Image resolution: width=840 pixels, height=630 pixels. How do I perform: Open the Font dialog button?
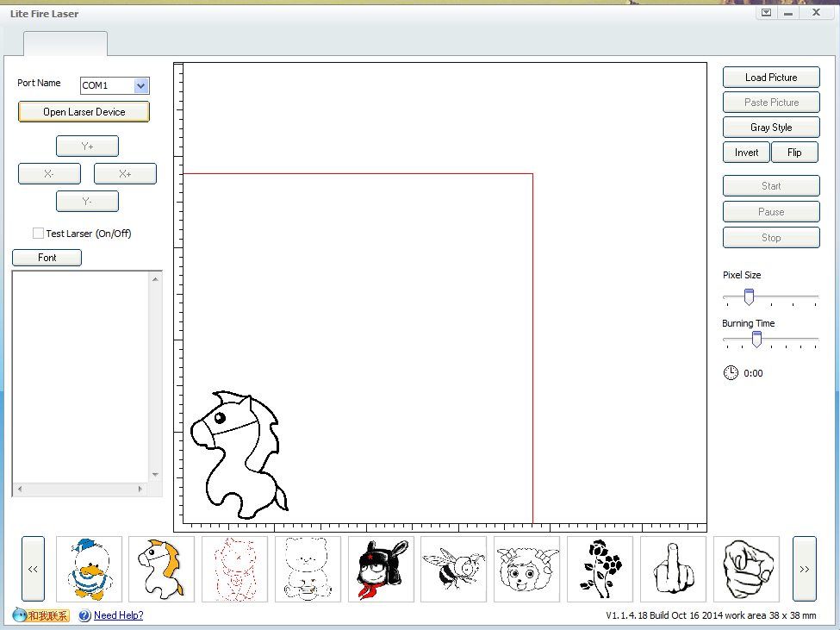(47, 258)
